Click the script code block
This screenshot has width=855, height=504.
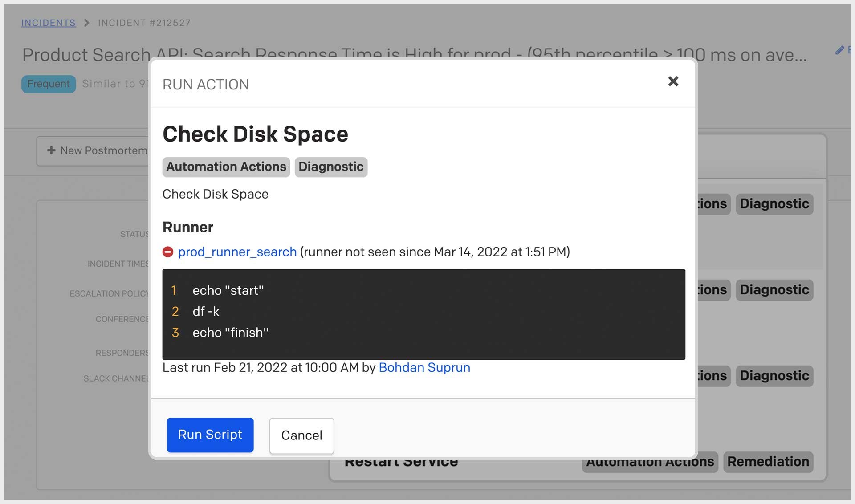point(423,314)
